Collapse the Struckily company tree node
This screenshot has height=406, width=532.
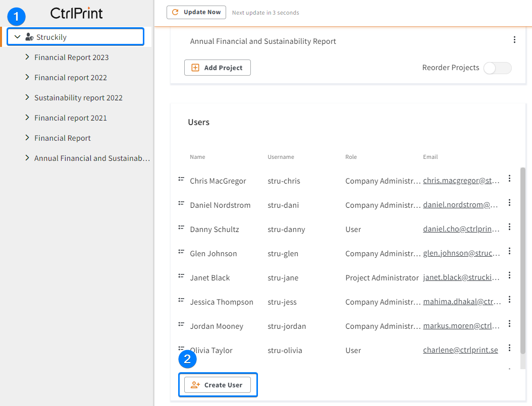[x=18, y=37]
